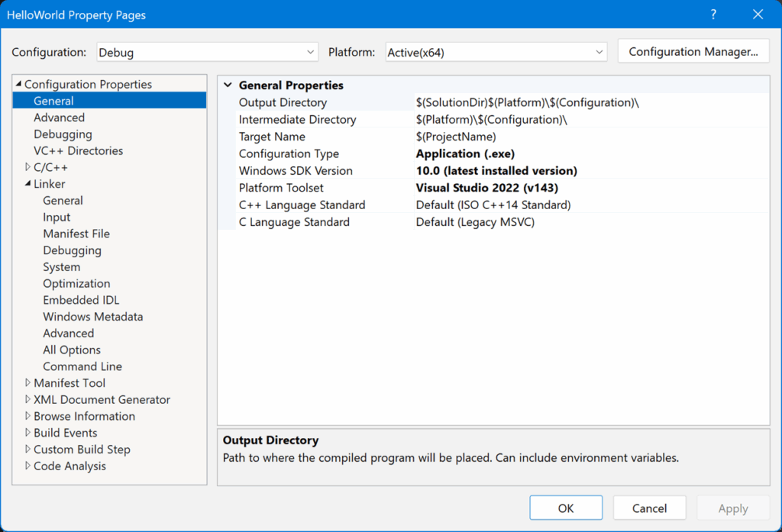Click the Platform Toolset value

coord(486,188)
